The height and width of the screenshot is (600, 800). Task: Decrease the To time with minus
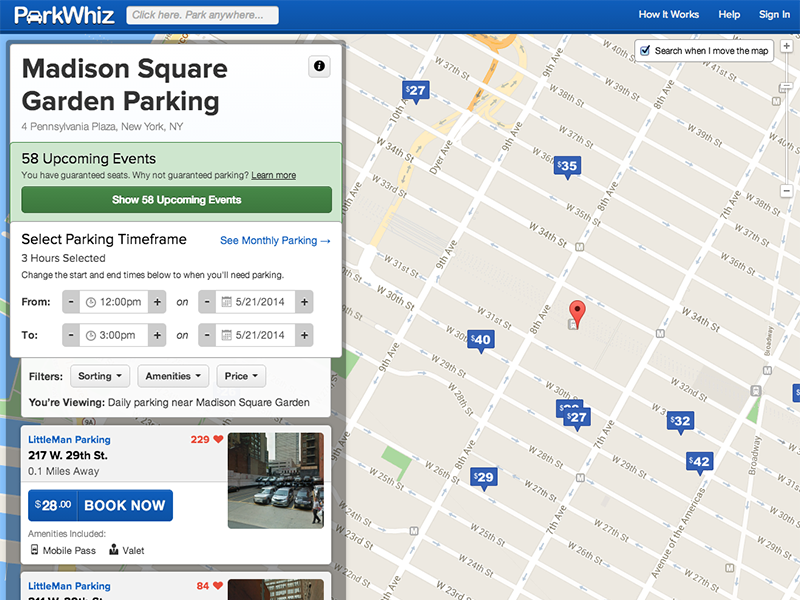71,335
